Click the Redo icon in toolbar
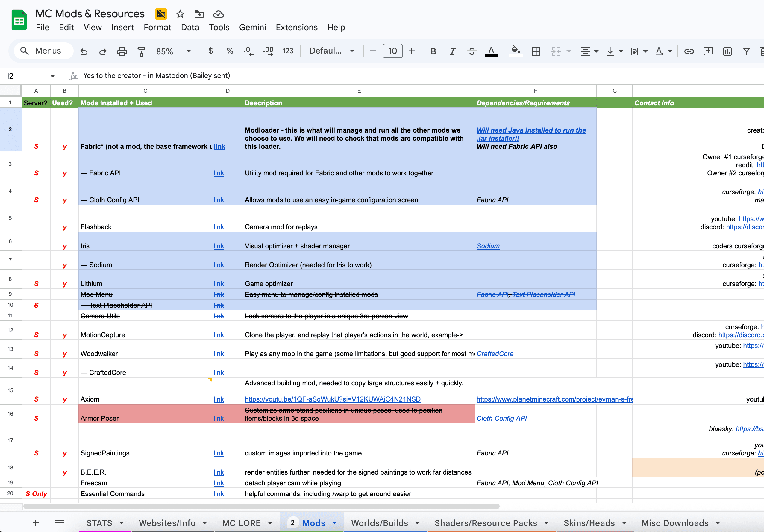764x532 pixels. 103,51
